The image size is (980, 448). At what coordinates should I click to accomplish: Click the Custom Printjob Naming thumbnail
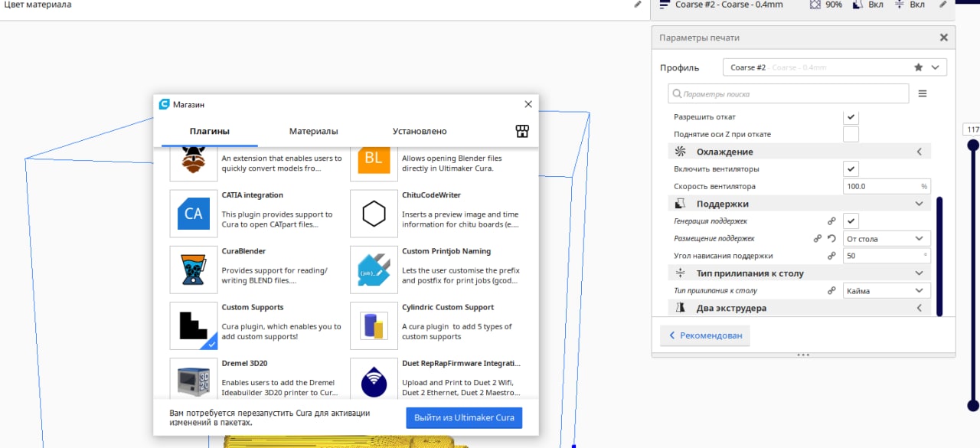[x=374, y=270]
